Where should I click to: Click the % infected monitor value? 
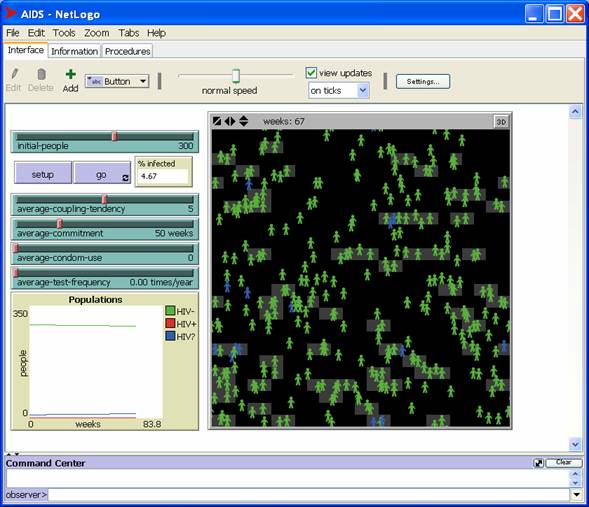tap(163, 176)
